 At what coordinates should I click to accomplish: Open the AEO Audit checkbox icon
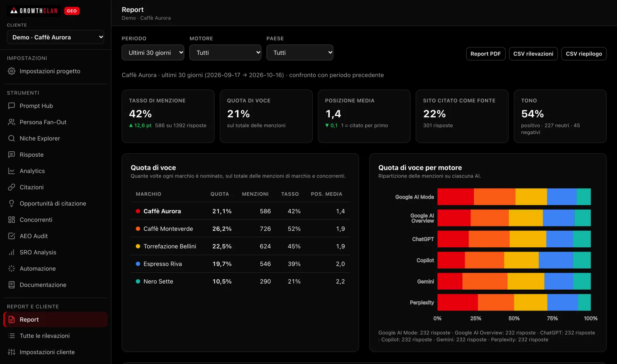12,236
